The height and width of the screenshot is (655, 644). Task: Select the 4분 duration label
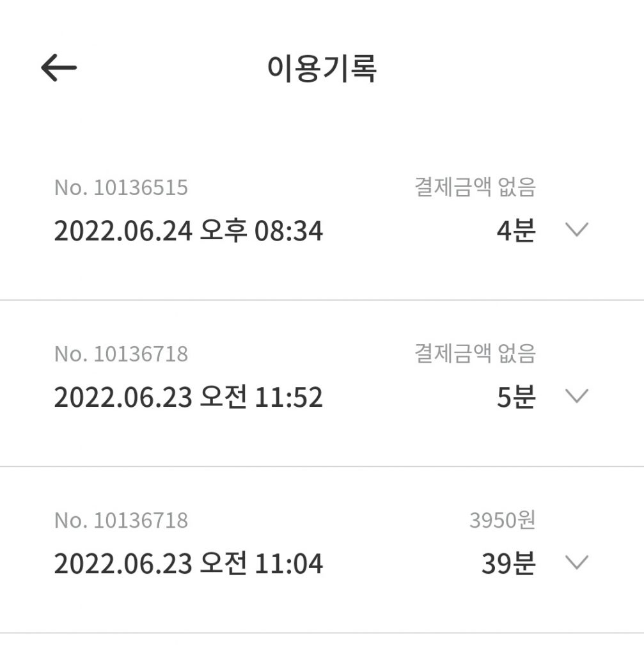[516, 230]
